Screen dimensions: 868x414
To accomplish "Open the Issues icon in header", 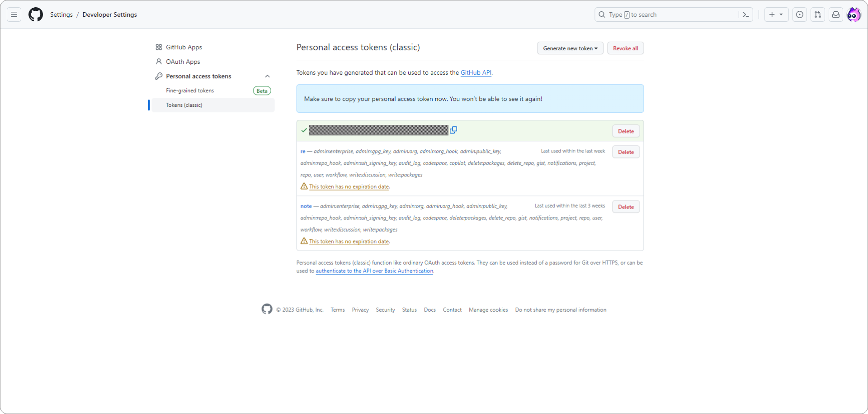I will pos(800,14).
